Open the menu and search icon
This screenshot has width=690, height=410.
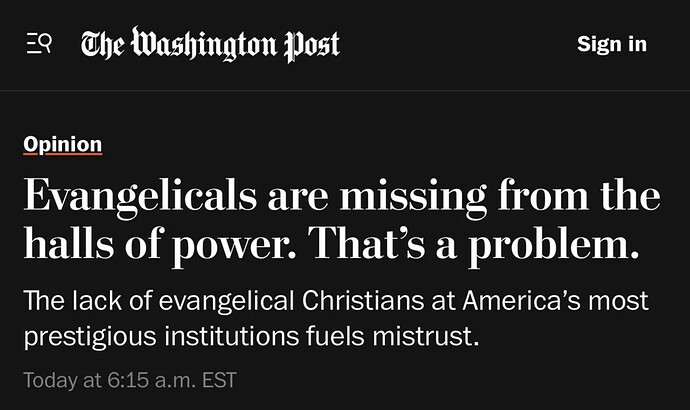tap(39, 44)
